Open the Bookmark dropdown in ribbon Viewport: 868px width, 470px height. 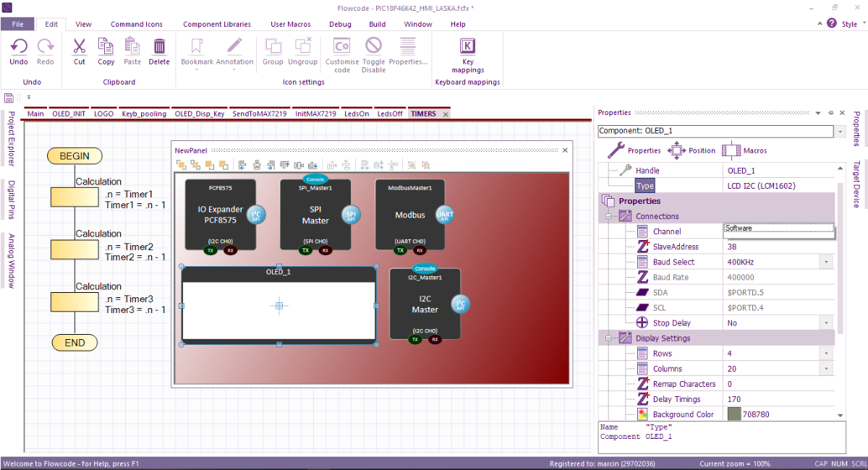coord(197,70)
